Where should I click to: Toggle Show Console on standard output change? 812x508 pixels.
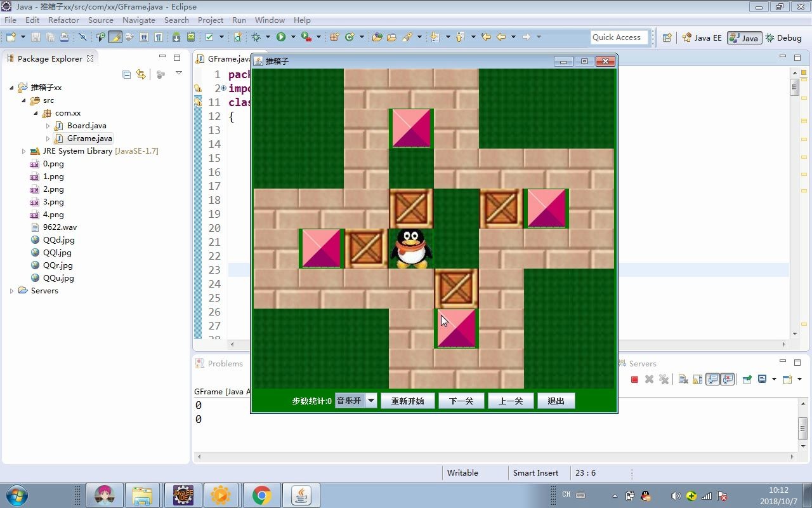[x=712, y=379]
